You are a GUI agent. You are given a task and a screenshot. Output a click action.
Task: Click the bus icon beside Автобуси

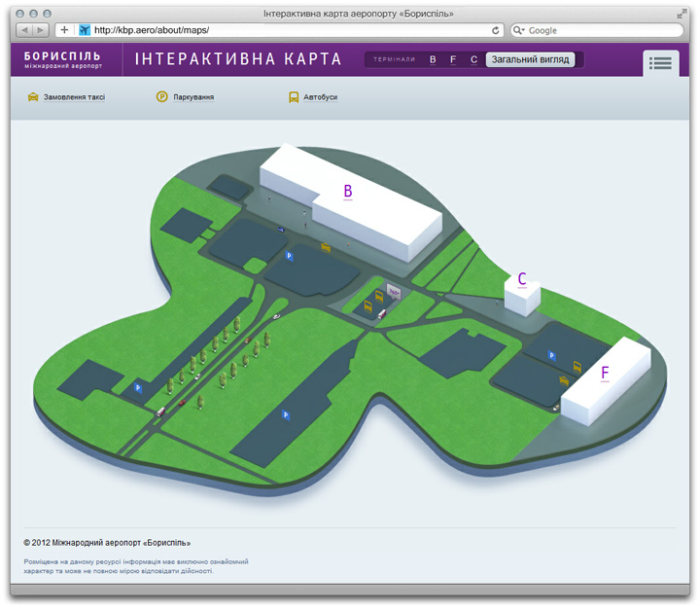click(x=294, y=97)
